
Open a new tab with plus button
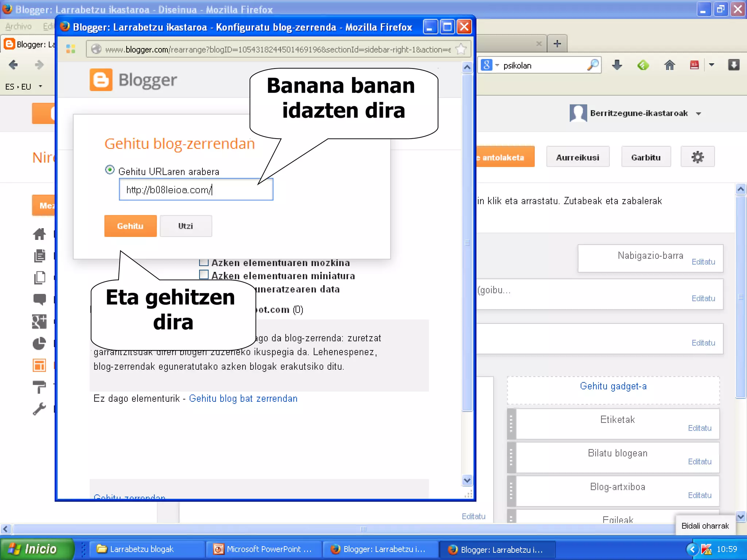coord(557,44)
